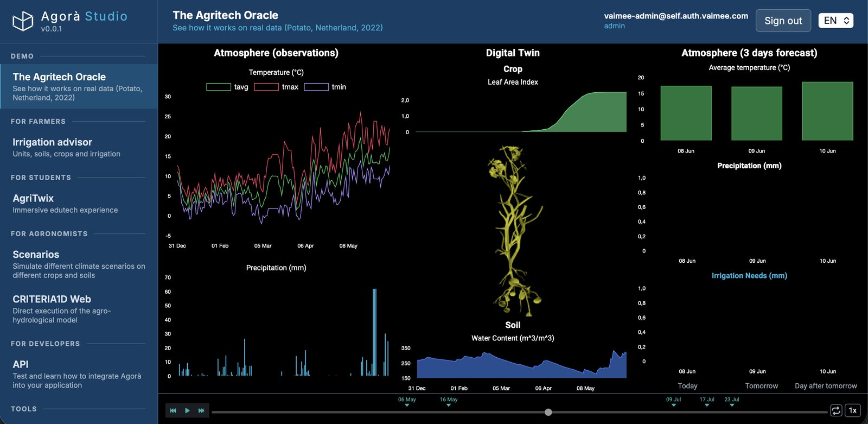Click the Digital Twin heading
This screenshot has height=424, width=868.
(513, 53)
